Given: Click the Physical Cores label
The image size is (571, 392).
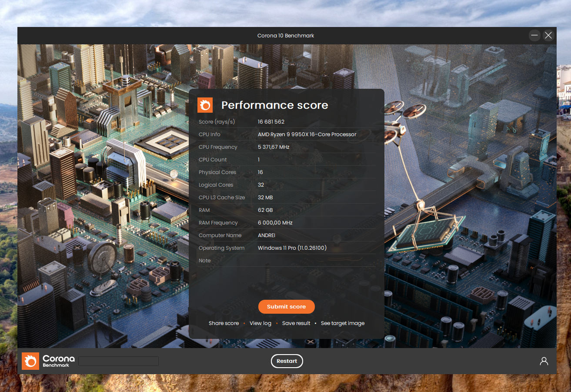Looking at the screenshot, I should (x=217, y=172).
